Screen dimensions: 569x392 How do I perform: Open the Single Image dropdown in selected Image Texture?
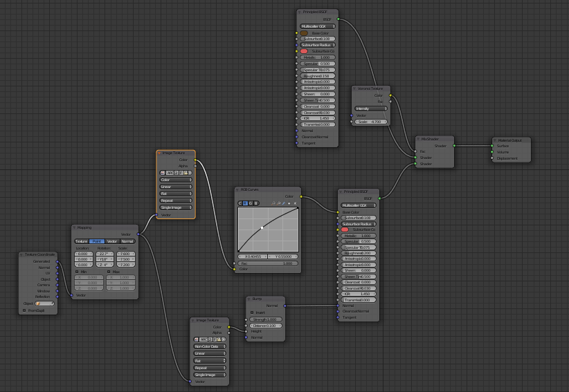point(176,207)
